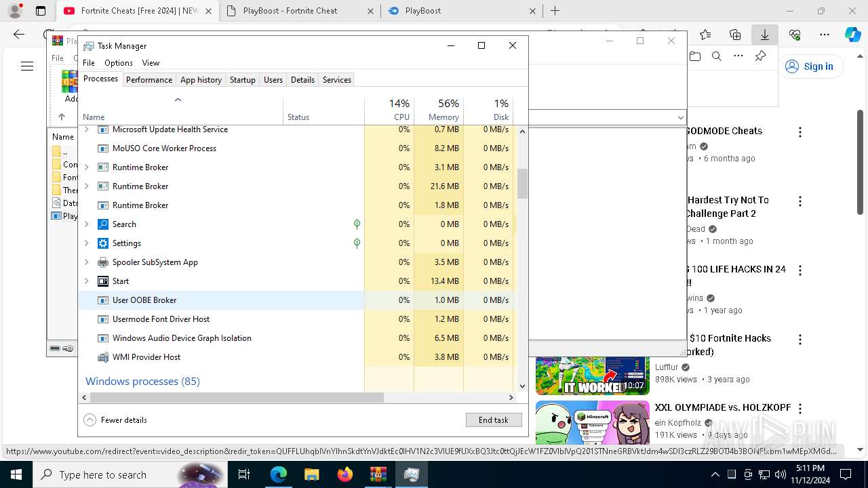The height and width of the screenshot is (488, 868).
Task: Open Edge downloads icon in toolbar
Action: pyautogui.click(x=764, y=35)
